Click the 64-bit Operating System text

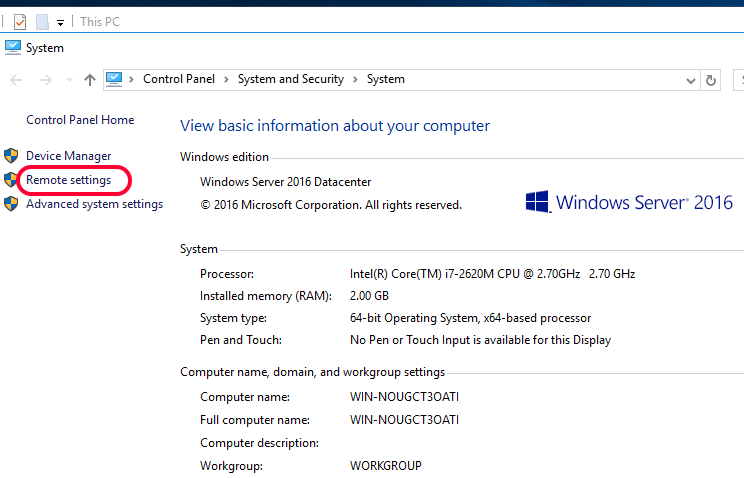[x=470, y=318]
